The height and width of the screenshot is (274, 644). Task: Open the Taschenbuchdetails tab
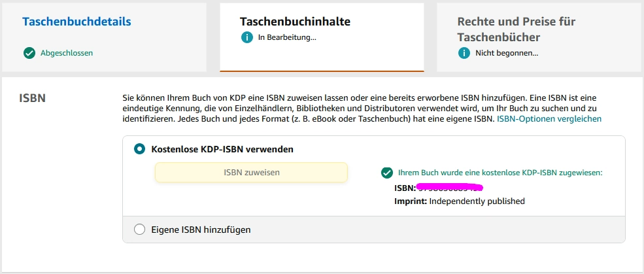[76, 21]
